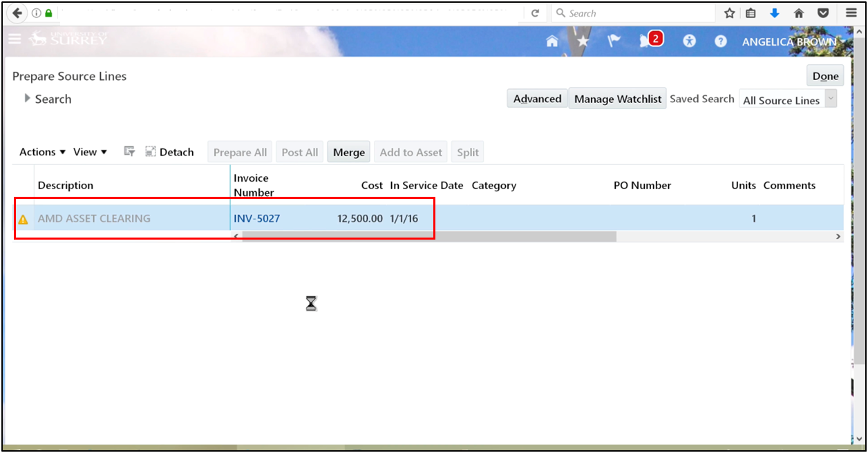This screenshot has height=453, width=868.
Task: Expand the Search disclosure triangle
Action: point(27,99)
